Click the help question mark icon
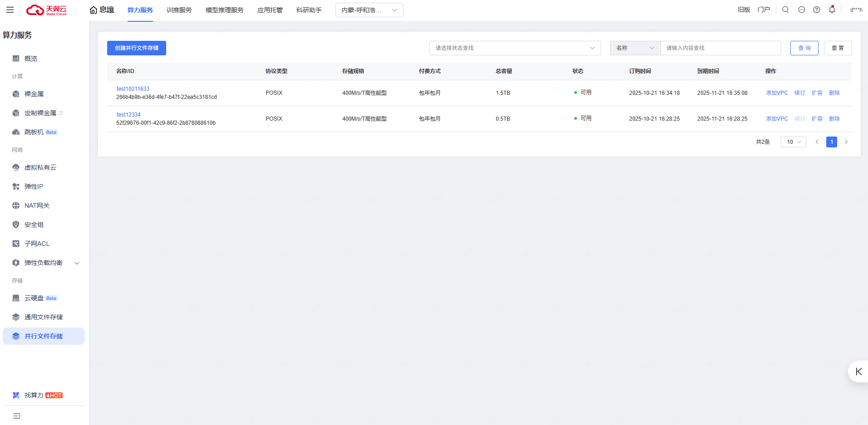The height and width of the screenshot is (425, 868). 817,10
